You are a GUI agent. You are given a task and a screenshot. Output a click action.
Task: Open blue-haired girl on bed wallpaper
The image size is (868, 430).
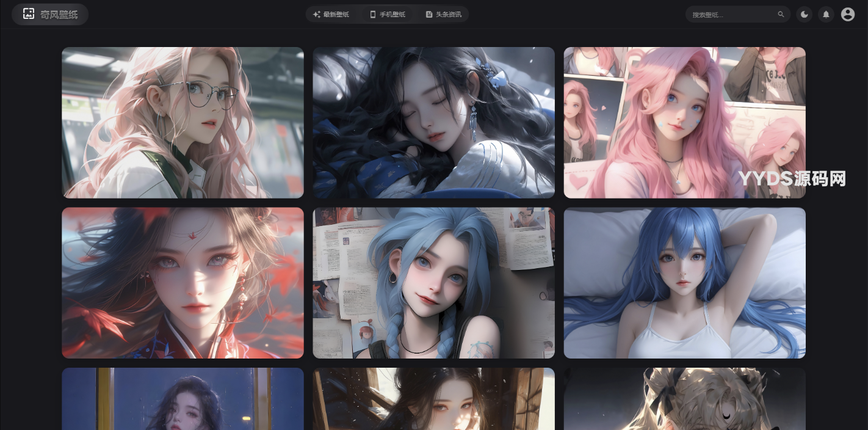pos(684,283)
